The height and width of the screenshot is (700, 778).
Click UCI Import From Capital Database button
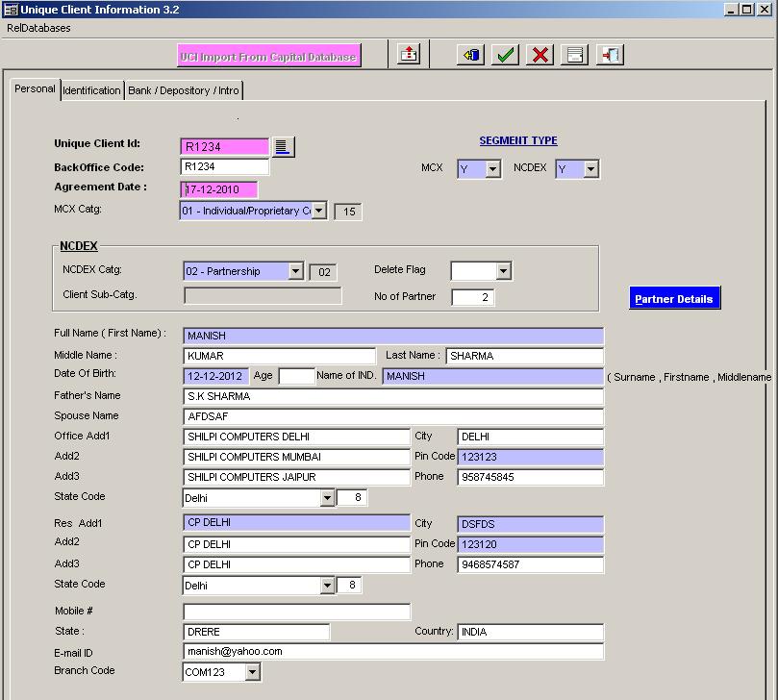(x=269, y=56)
